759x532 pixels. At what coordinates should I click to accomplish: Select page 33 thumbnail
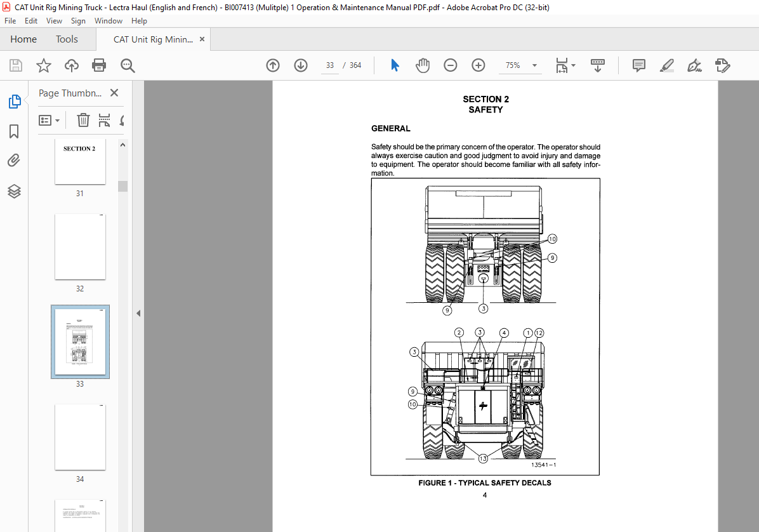(x=80, y=342)
